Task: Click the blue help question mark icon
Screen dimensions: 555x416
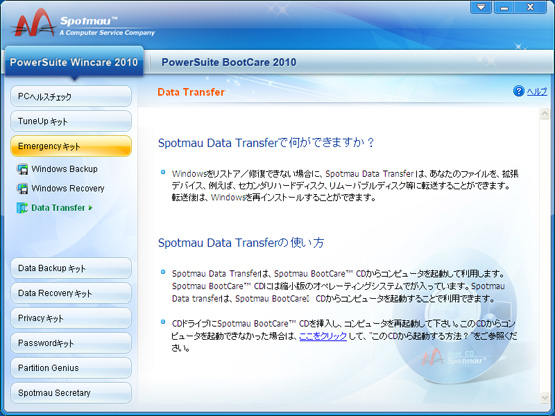Action: [519, 91]
